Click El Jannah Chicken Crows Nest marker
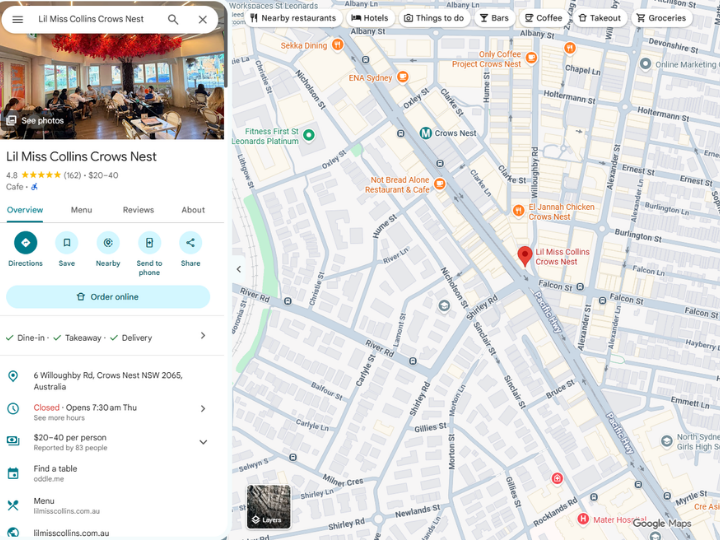This screenshot has height=540, width=720. [518, 211]
